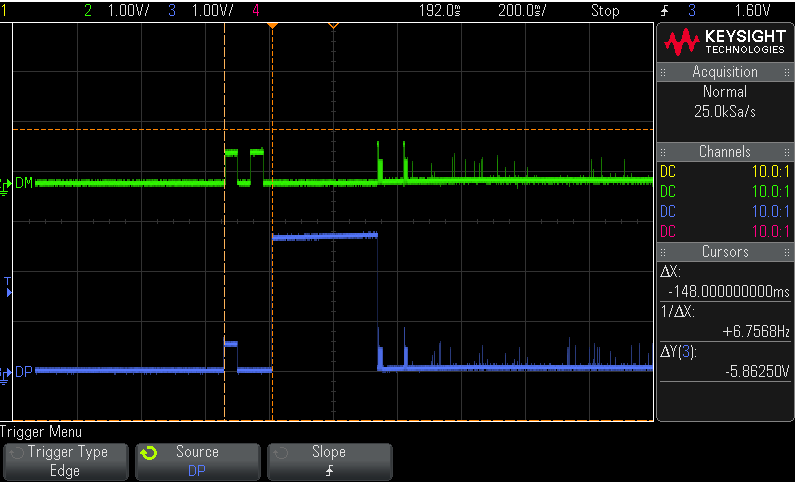Click the channel 4 indicator in top bar
This screenshot has width=795, height=482.
(256, 11)
